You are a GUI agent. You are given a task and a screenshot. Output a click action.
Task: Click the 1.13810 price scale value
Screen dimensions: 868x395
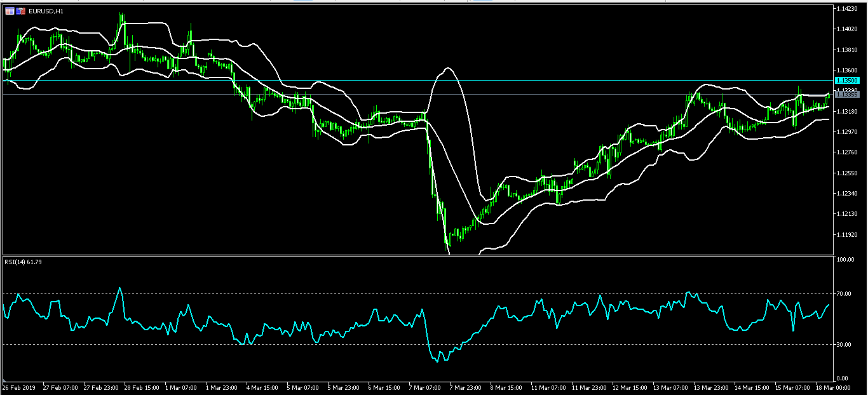tap(848, 50)
